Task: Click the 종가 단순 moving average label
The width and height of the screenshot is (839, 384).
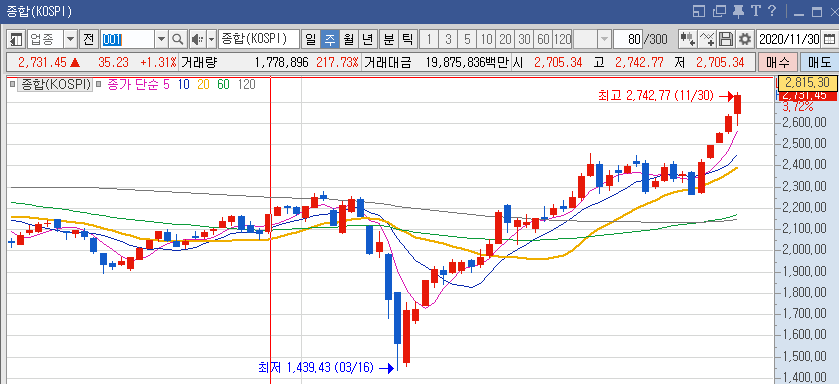Action: [132, 84]
